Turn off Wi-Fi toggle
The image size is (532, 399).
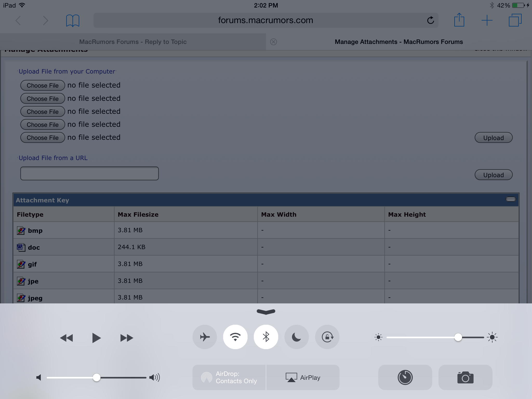pos(235,337)
